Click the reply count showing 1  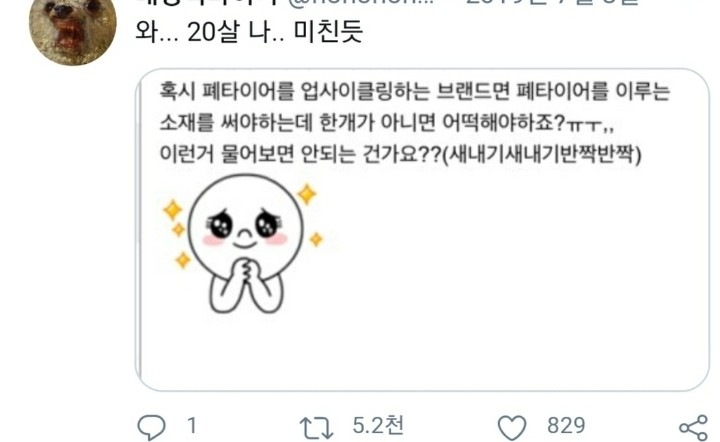(x=192, y=426)
